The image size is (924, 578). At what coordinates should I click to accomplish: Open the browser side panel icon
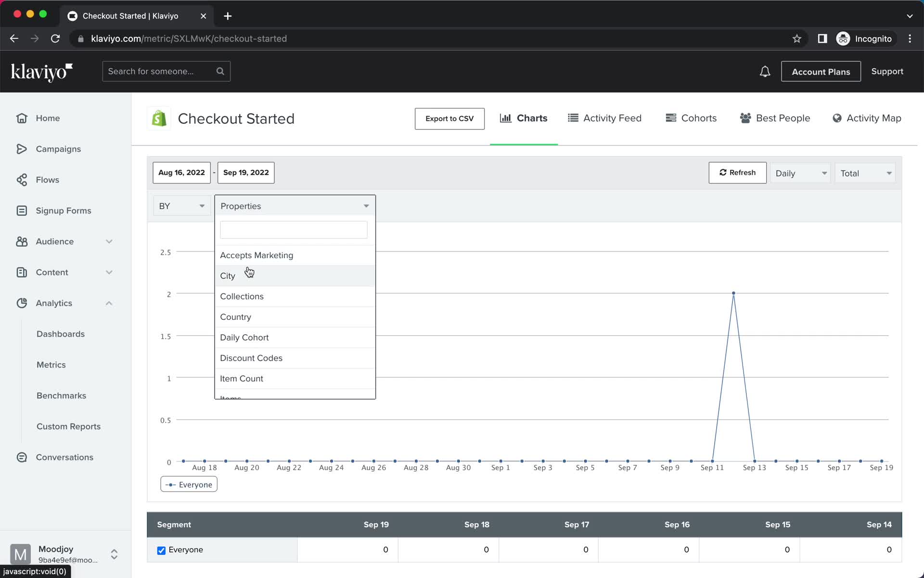[x=822, y=39]
